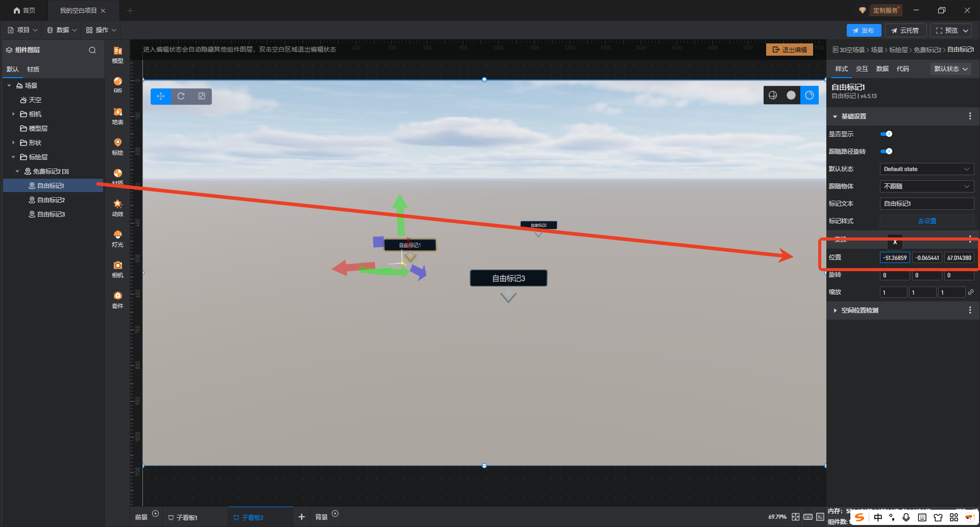The height and width of the screenshot is (527, 980).
Task: Open the 动效 effects icon
Action: (117, 207)
